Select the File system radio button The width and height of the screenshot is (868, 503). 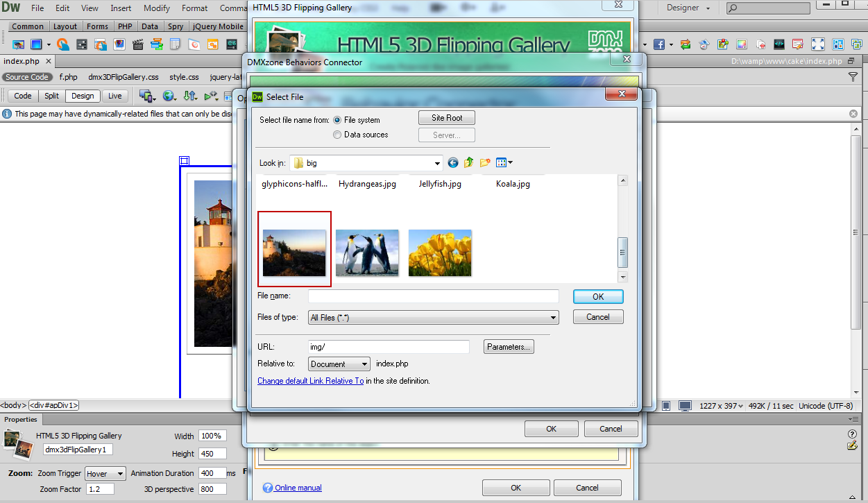(337, 120)
